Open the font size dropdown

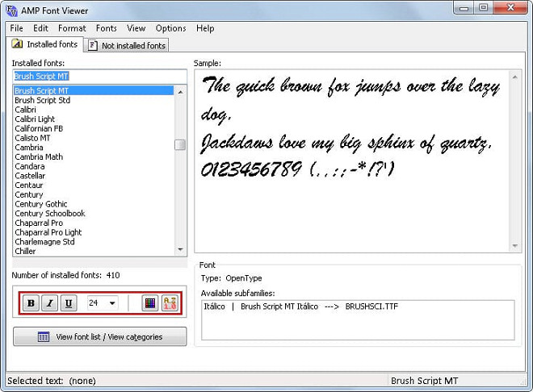[x=111, y=303]
